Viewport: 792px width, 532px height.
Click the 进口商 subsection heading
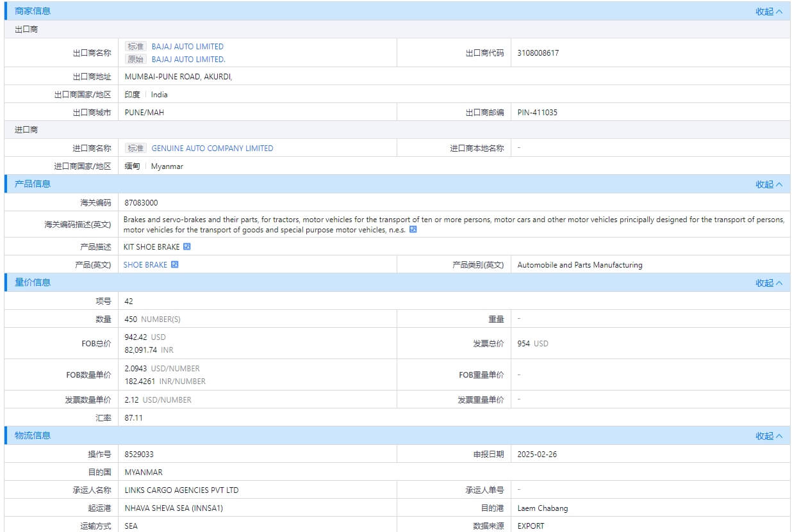tap(26, 130)
